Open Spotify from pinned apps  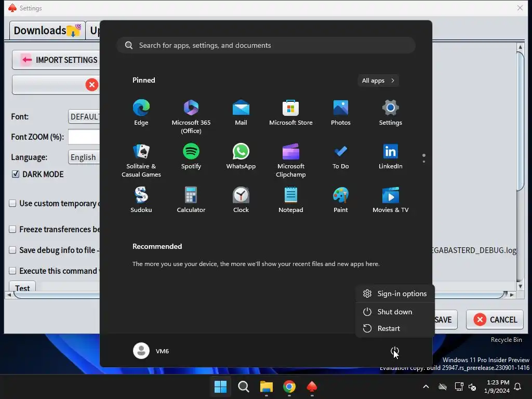pos(191,156)
